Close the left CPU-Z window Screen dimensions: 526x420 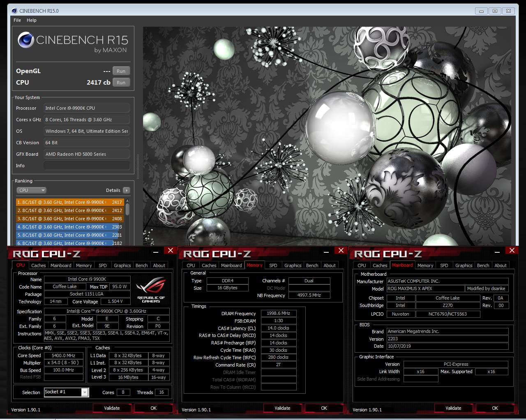click(x=171, y=250)
